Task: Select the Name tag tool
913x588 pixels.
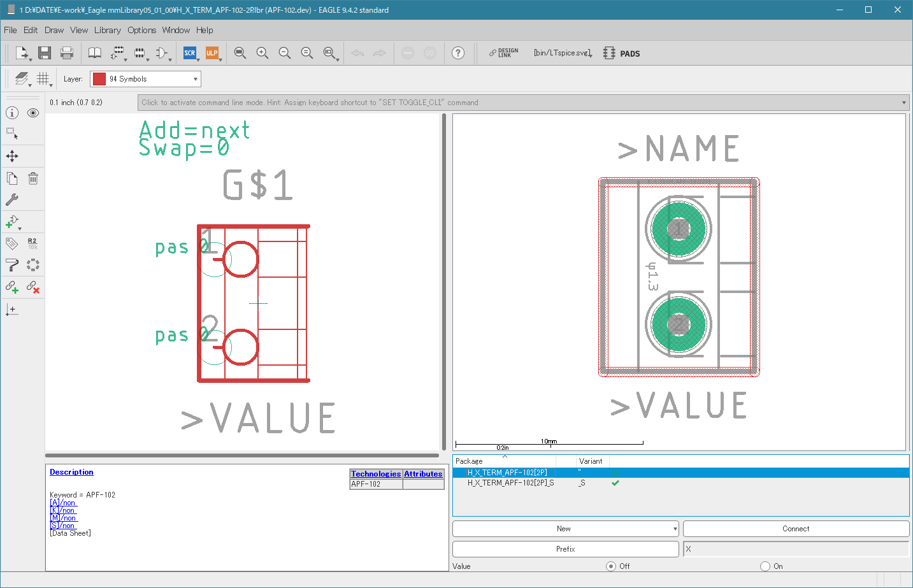Action: tap(12, 243)
